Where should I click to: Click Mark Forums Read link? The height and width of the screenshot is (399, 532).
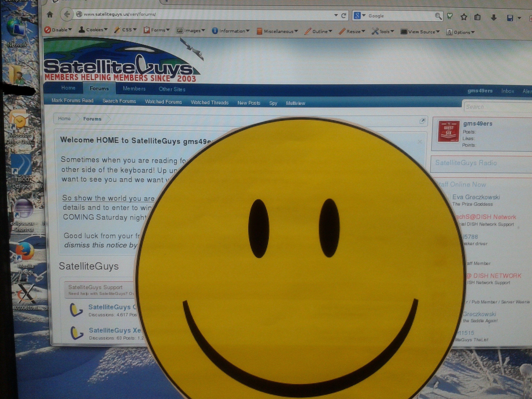coord(73,101)
